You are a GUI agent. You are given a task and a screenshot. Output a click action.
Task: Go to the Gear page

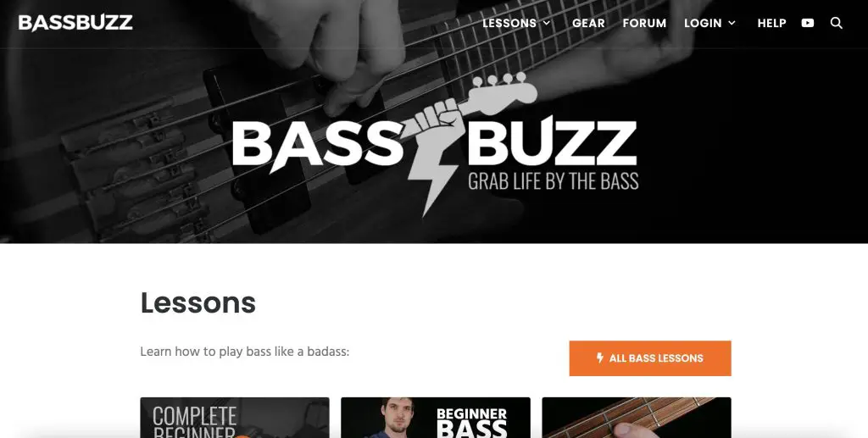click(x=588, y=23)
